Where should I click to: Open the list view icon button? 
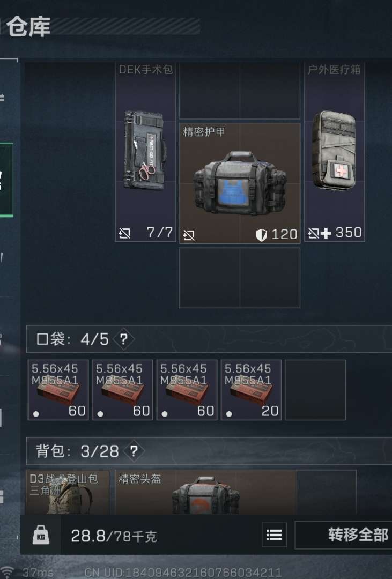point(274,535)
